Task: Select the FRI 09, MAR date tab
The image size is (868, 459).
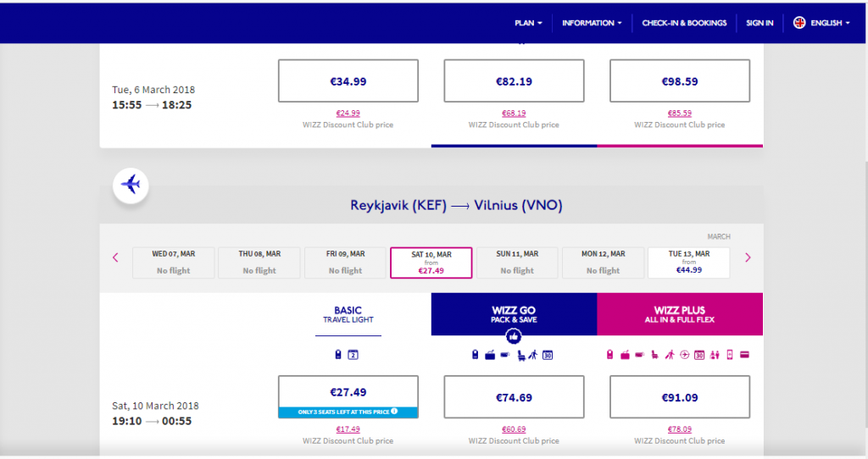Action: [x=346, y=263]
